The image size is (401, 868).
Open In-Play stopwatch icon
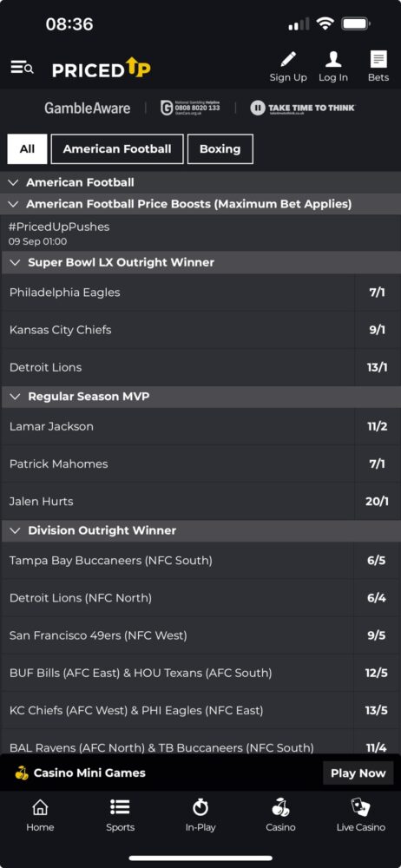tap(200, 807)
